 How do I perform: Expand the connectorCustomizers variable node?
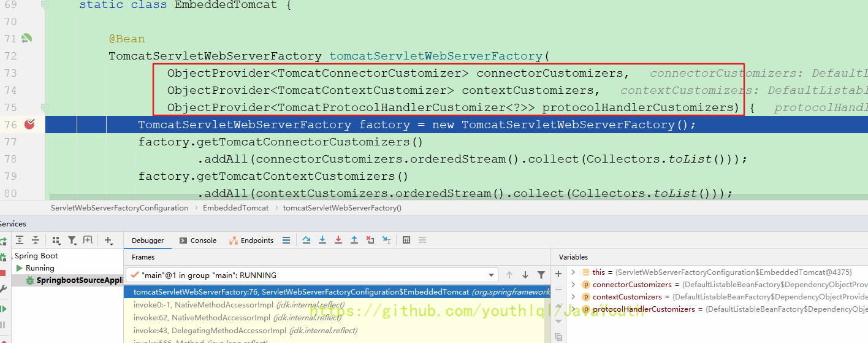click(x=573, y=285)
